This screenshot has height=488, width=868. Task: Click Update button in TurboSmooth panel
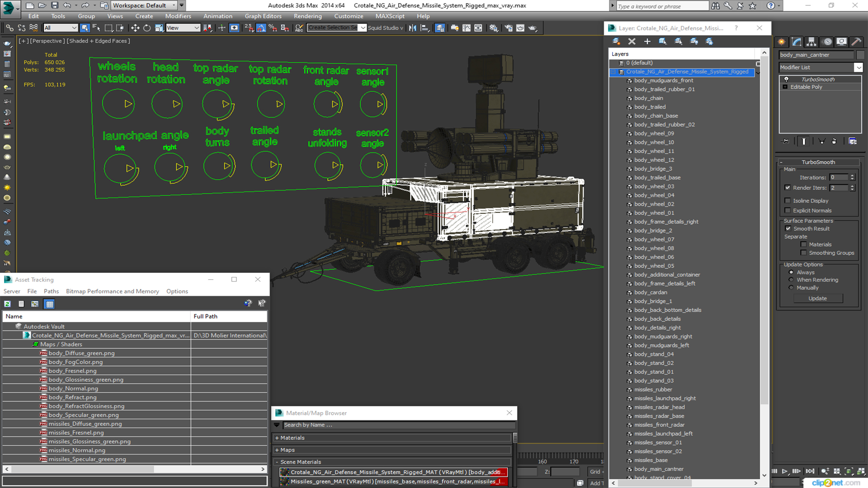[x=818, y=298]
